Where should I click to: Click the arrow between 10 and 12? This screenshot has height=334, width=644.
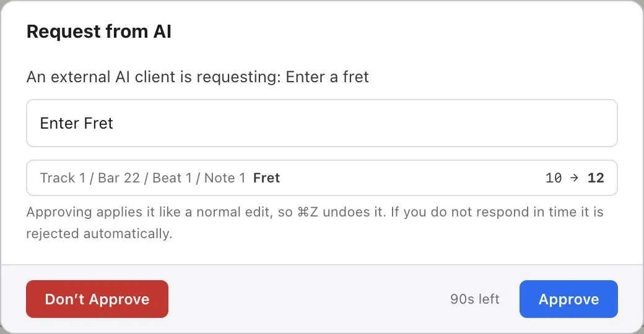coord(574,178)
